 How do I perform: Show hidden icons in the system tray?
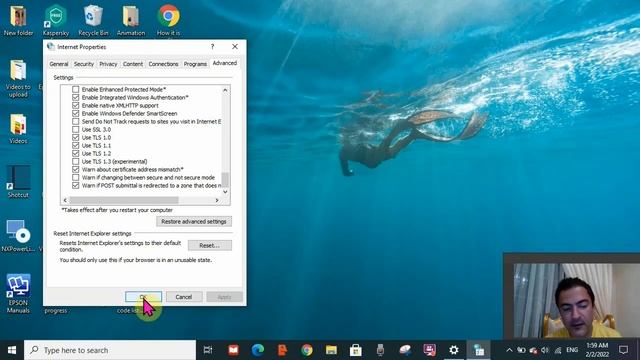coord(509,350)
